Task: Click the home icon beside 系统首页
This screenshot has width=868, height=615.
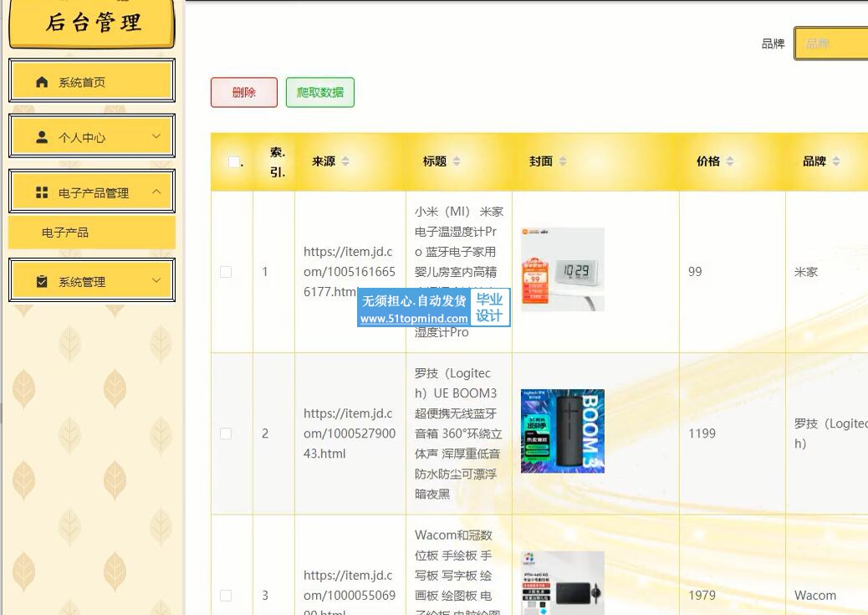Action: pyautogui.click(x=42, y=82)
